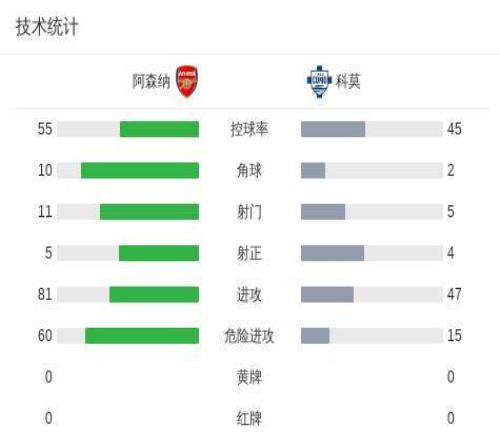Click the green 进攻 bar showing 81

click(154, 294)
